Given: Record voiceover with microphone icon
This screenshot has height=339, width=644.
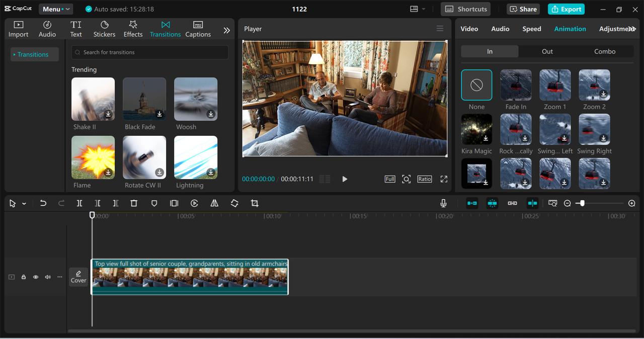Looking at the screenshot, I should pos(443,203).
